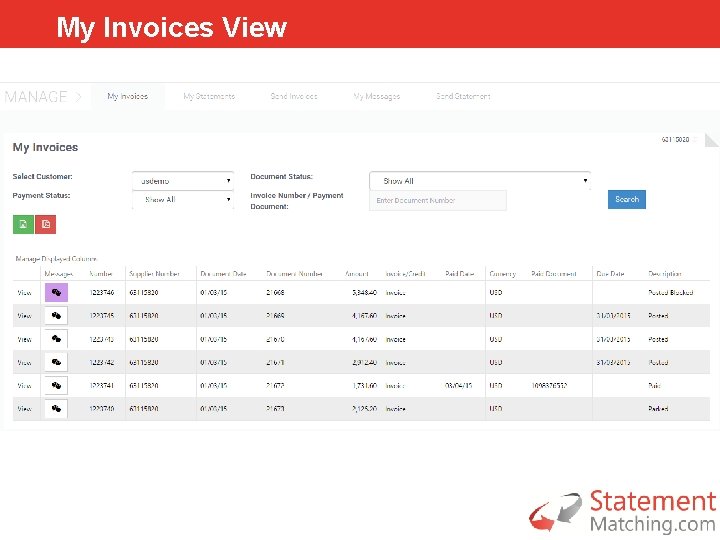Open messages icon for invoice 1223742
This screenshot has width=720, height=540.
point(56,362)
